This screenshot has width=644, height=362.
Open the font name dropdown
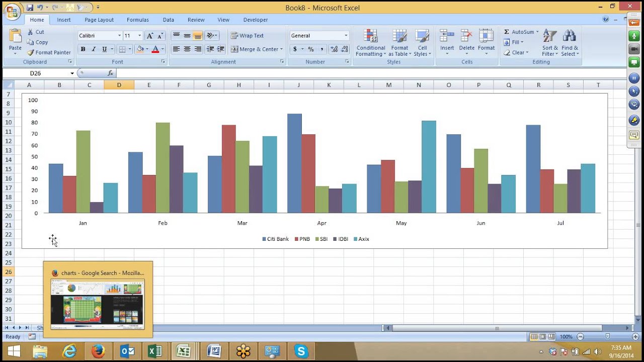pyautogui.click(x=119, y=36)
